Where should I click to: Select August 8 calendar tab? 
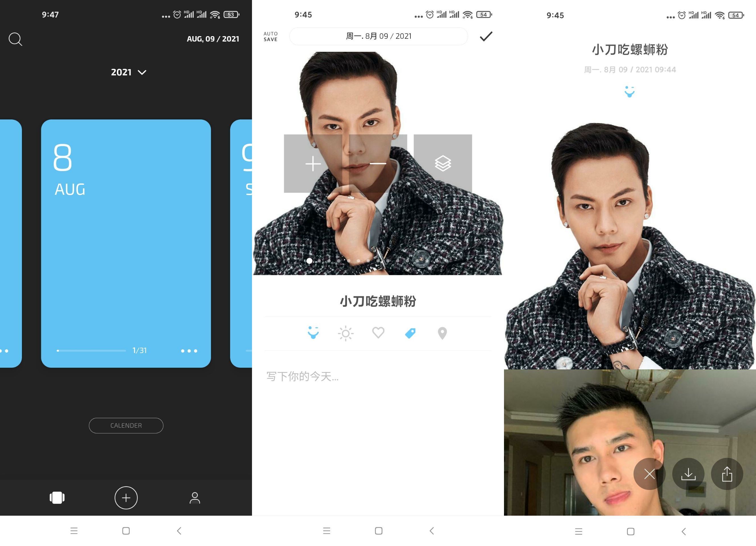pyautogui.click(x=126, y=240)
